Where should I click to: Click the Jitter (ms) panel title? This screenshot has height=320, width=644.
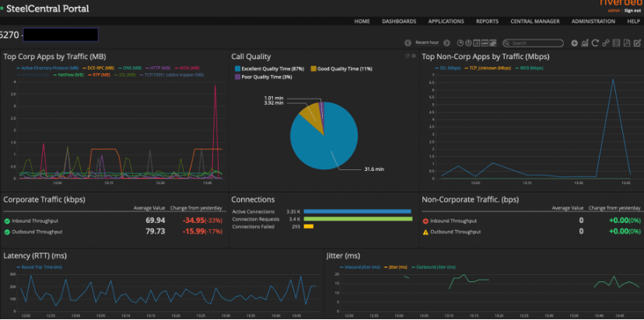[x=343, y=256]
